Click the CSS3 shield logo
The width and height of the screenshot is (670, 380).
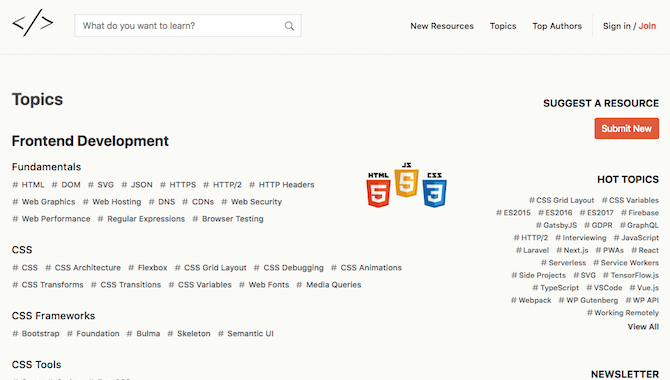[435, 190]
